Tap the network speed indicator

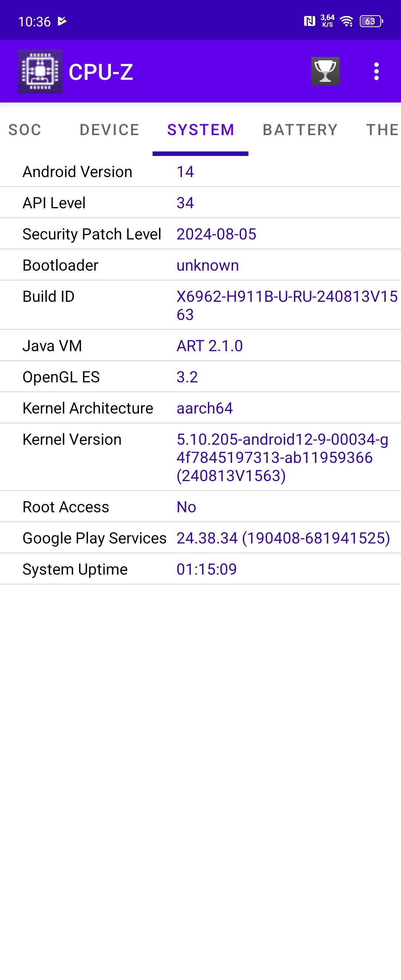[x=327, y=21]
